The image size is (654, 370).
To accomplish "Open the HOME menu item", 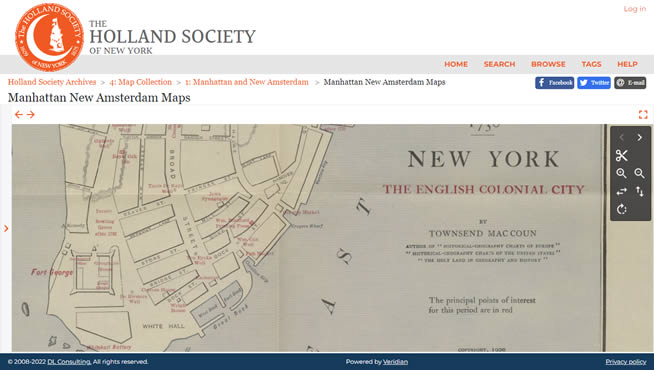I will coord(456,64).
